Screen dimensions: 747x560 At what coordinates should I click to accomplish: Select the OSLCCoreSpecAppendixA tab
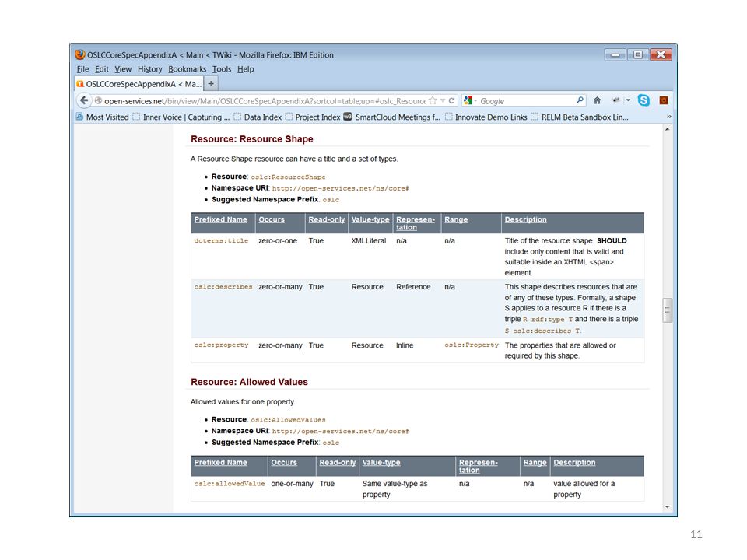[x=139, y=84]
